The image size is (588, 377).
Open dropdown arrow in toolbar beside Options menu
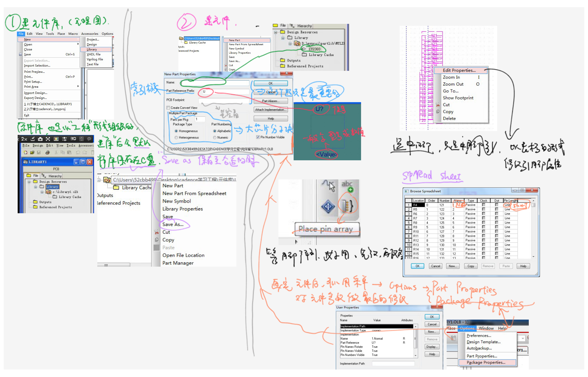pos(523,338)
